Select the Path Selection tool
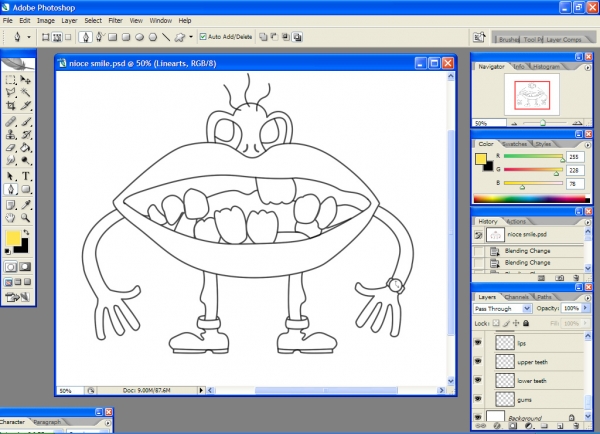Image resolution: width=600 pixels, height=434 pixels. (x=10, y=176)
